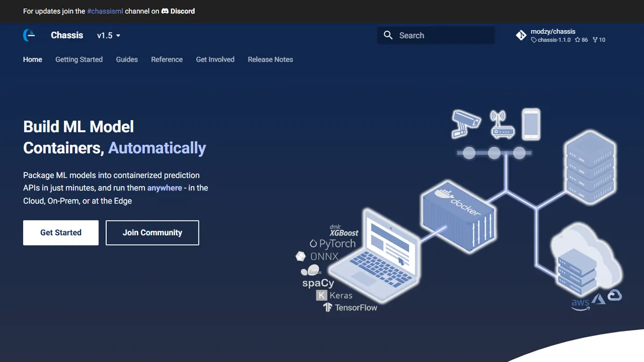Open the Reference tab

click(x=167, y=60)
